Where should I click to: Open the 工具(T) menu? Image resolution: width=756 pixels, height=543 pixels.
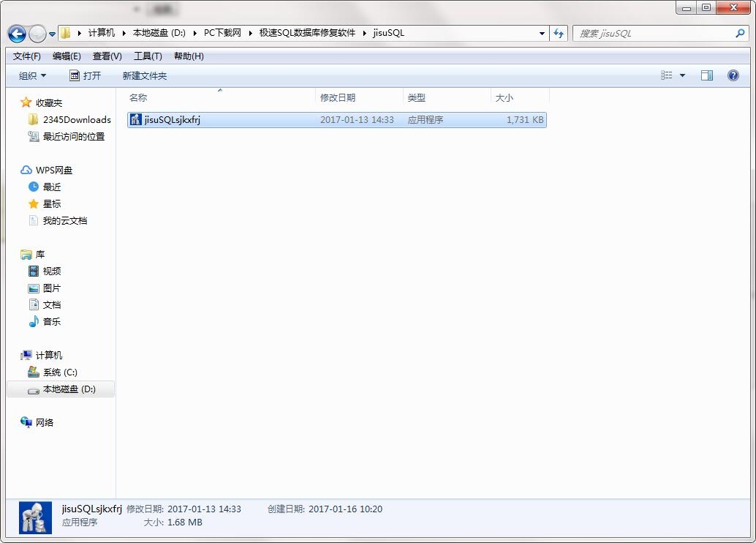tap(148, 56)
